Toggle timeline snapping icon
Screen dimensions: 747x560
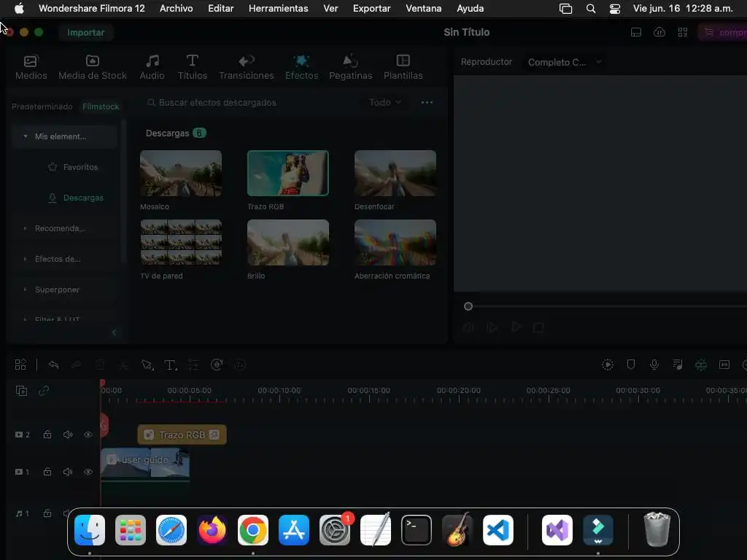(701, 365)
